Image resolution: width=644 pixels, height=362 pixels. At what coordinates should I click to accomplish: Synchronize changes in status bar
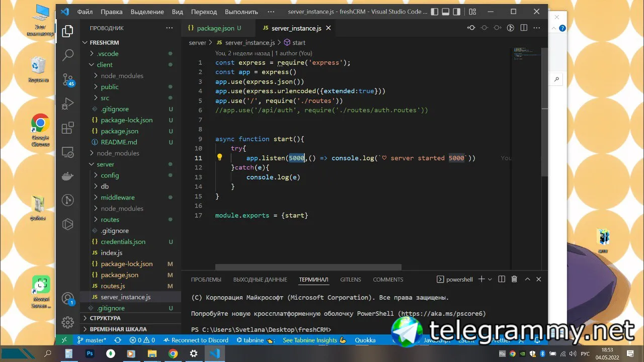click(x=118, y=340)
